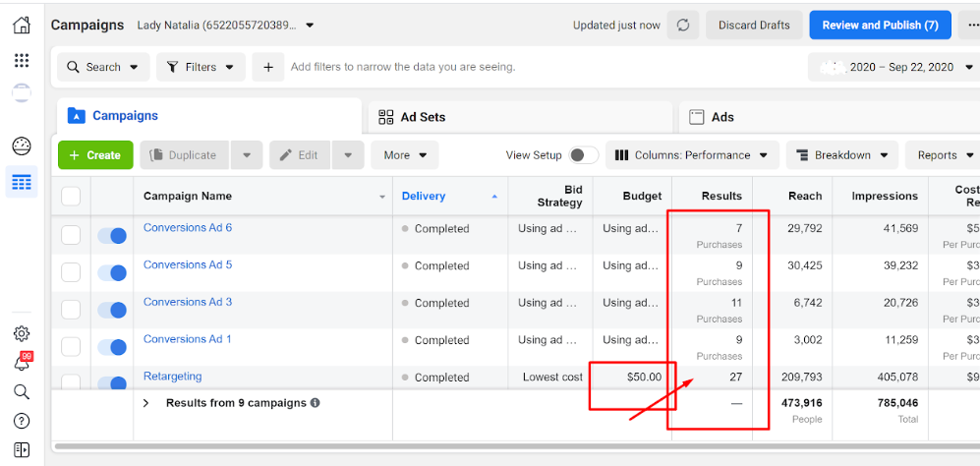The height and width of the screenshot is (466, 980).
Task: Click the refresh data icon button
Action: tap(682, 26)
